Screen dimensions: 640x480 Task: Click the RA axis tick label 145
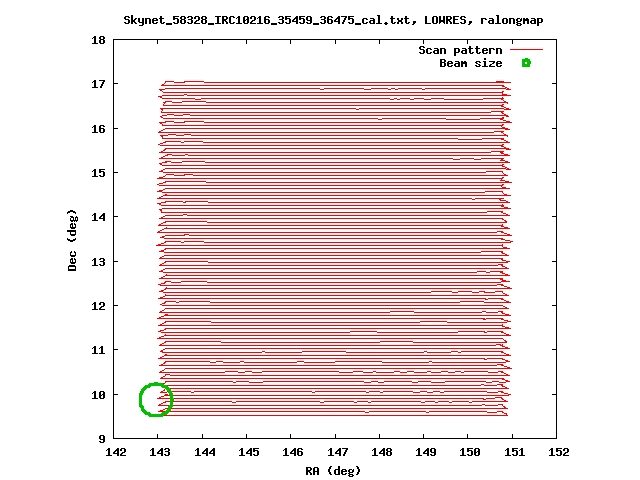[x=249, y=452]
